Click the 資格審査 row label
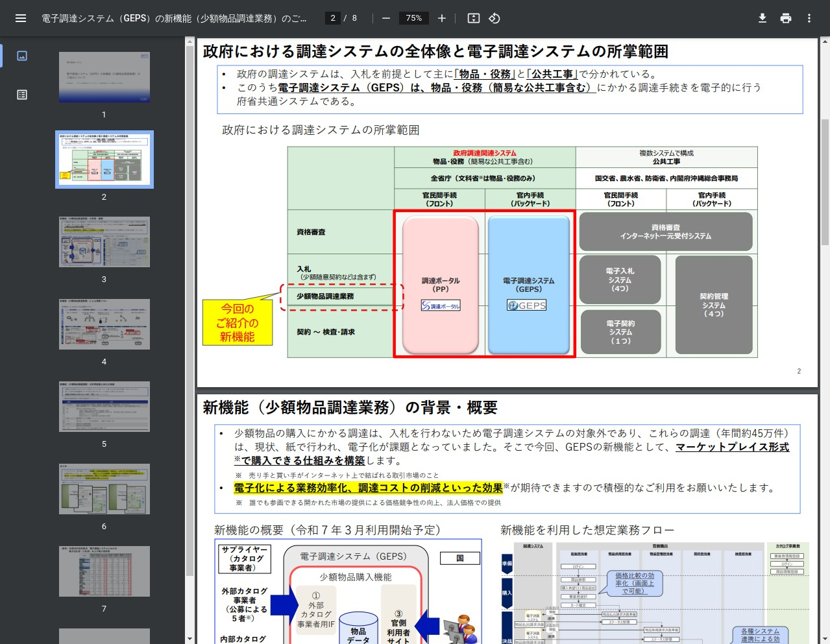The image size is (830, 644). (311, 232)
